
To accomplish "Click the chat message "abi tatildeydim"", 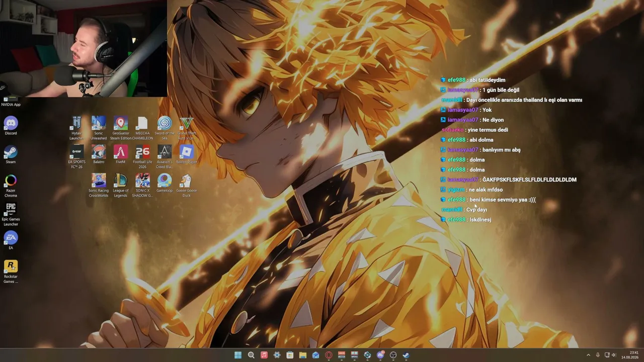I will (x=487, y=80).
